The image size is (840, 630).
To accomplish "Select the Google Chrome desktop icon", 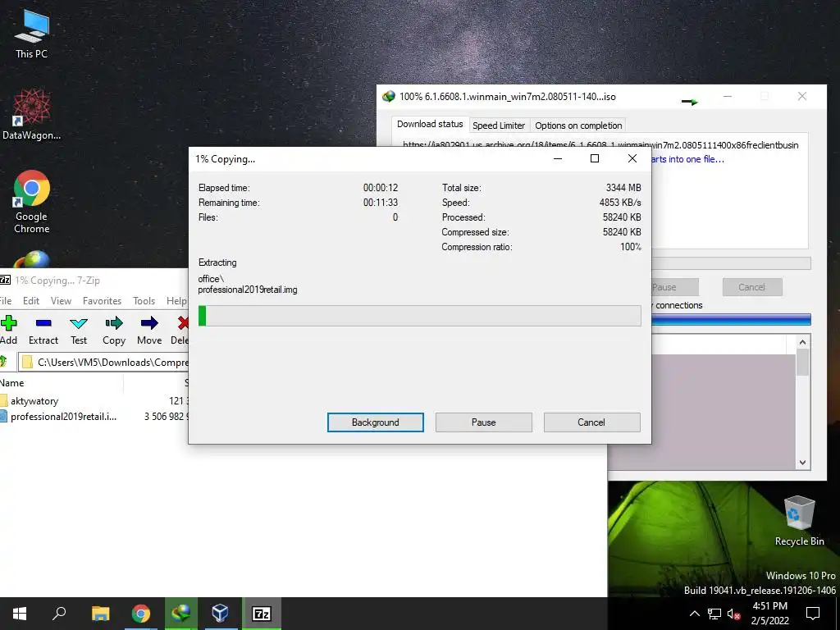I will click(x=32, y=202).
